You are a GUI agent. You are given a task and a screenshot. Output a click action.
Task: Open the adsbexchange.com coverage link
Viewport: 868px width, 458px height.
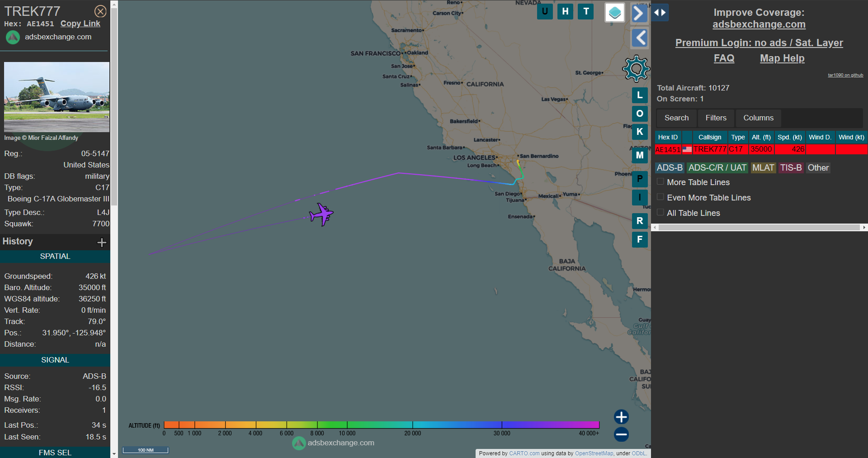(759, 24)
